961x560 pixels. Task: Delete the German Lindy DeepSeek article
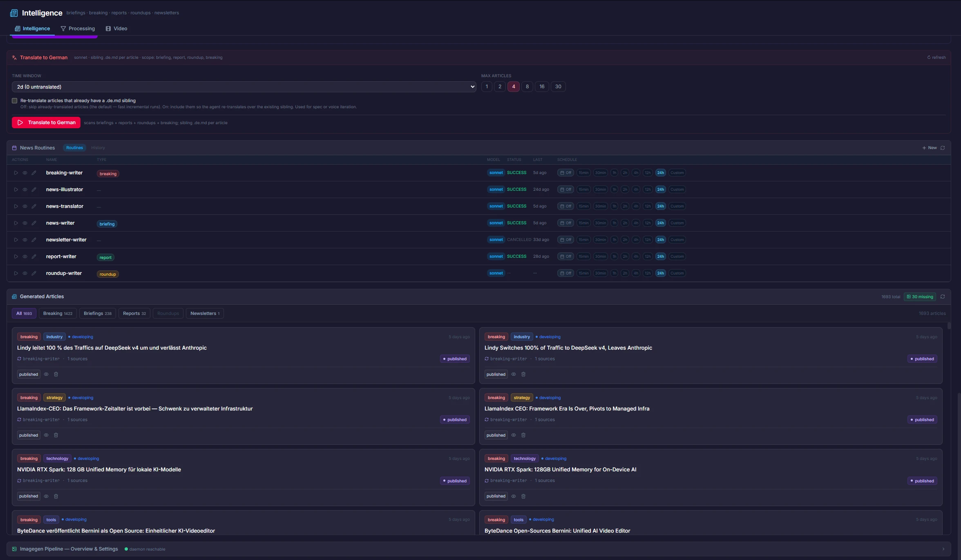(x=56, y=374)
